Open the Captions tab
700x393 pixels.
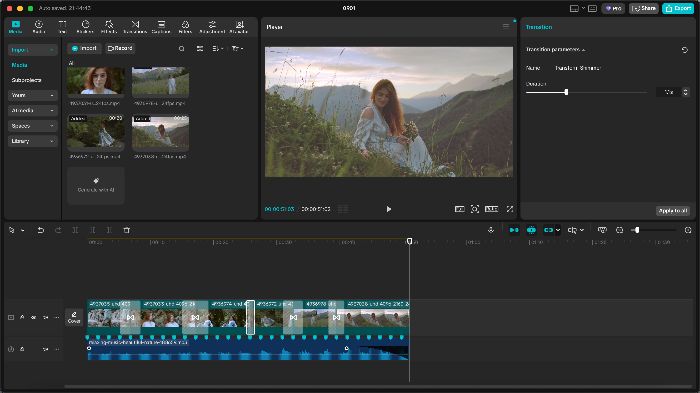coord(161,27)
